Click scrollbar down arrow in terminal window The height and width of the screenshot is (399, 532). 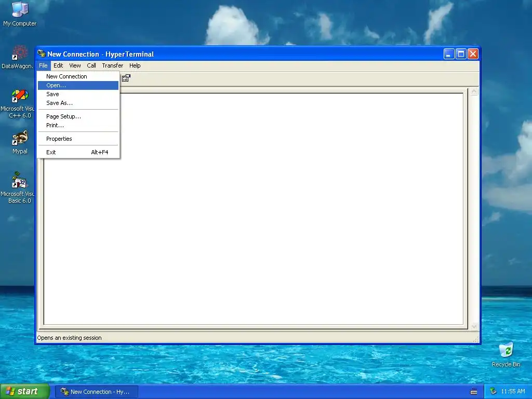[474, 326]
